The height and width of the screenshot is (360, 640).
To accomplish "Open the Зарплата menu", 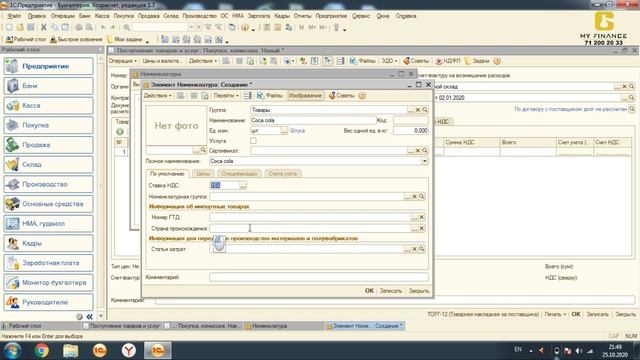I will (259, 16).
